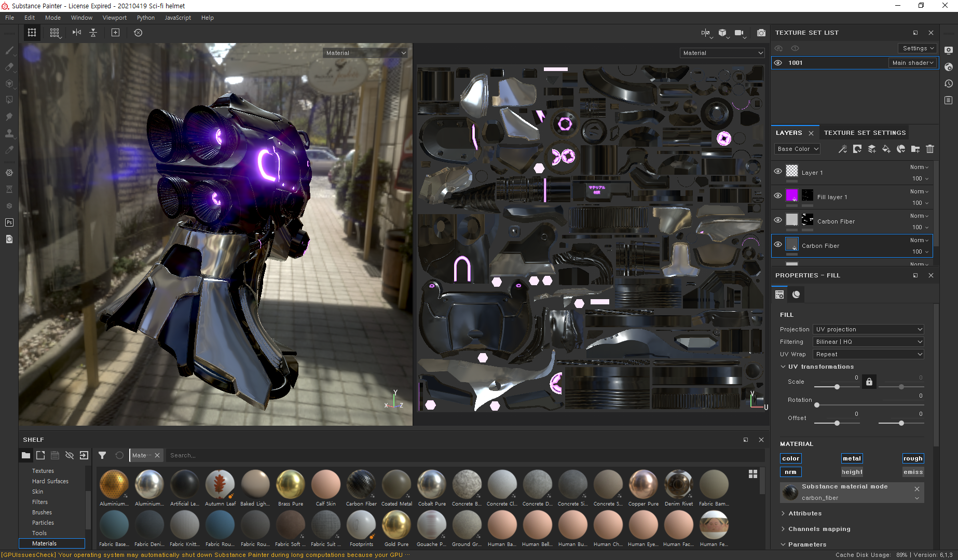Remove the Mate filter tag in shelf search

tap(157, 455)
